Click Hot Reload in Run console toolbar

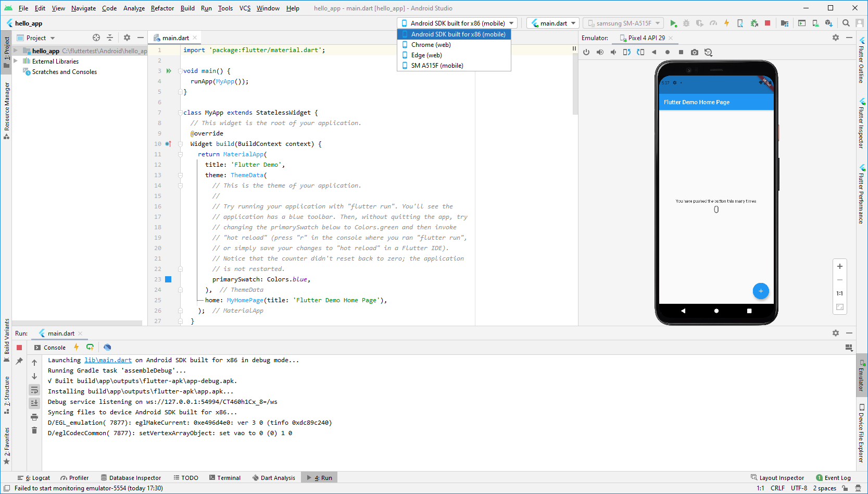[77, 347]
